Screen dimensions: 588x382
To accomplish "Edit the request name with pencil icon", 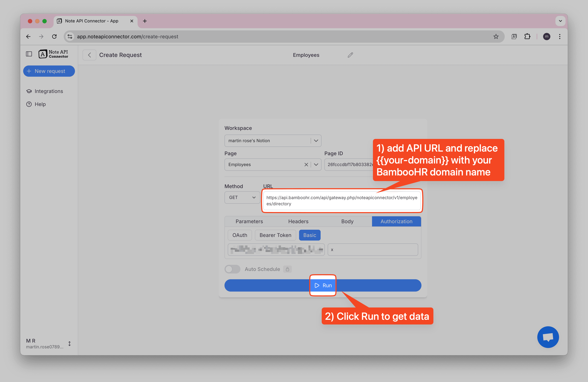I will 350,55.
